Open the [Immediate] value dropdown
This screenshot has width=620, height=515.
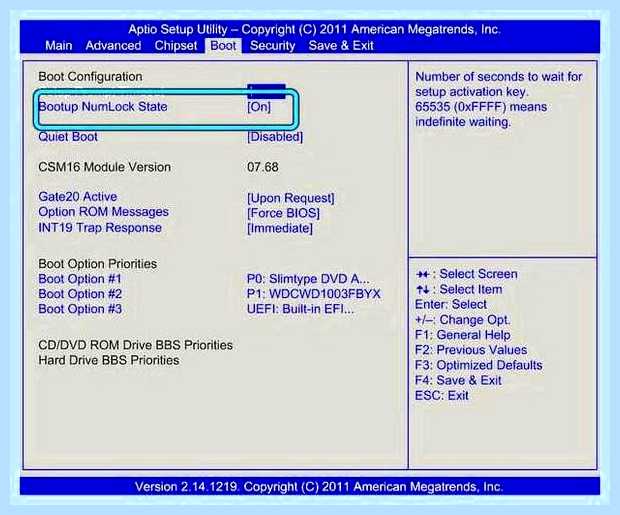coord(280,228)
